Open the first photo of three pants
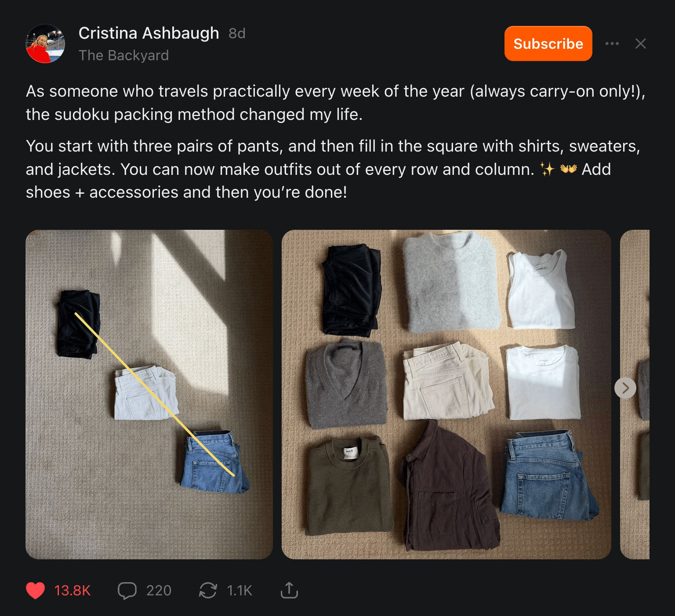Screen dimensions: 675x616 (x=149, y=394)
